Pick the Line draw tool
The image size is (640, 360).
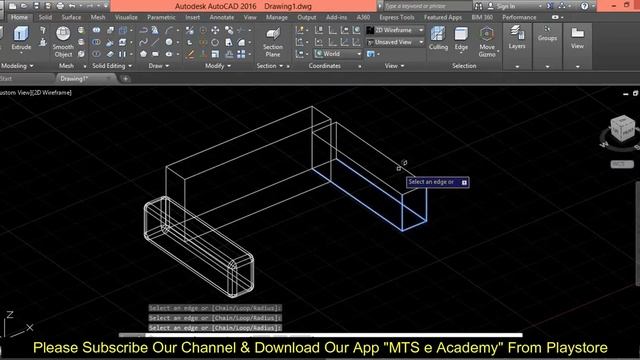[x=156, y=42]
